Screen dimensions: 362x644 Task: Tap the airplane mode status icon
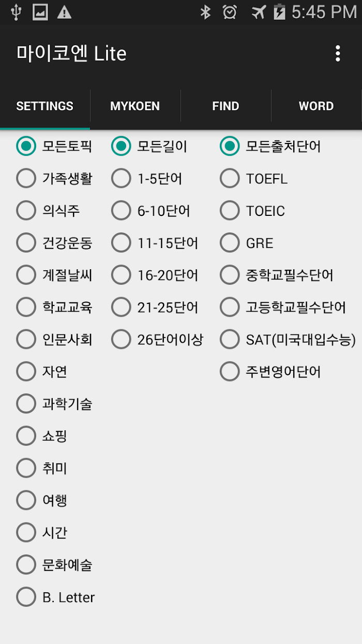tap(258, 12)
